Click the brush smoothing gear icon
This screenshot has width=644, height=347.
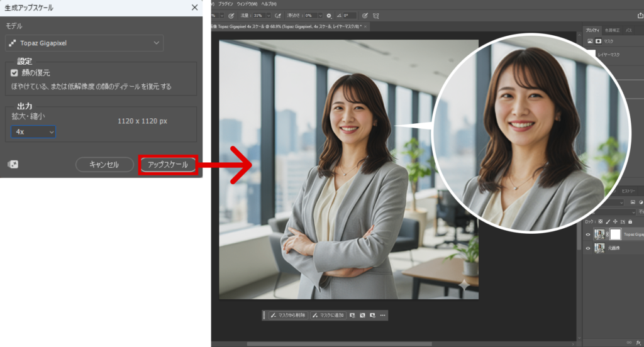[x=328, y=15]
